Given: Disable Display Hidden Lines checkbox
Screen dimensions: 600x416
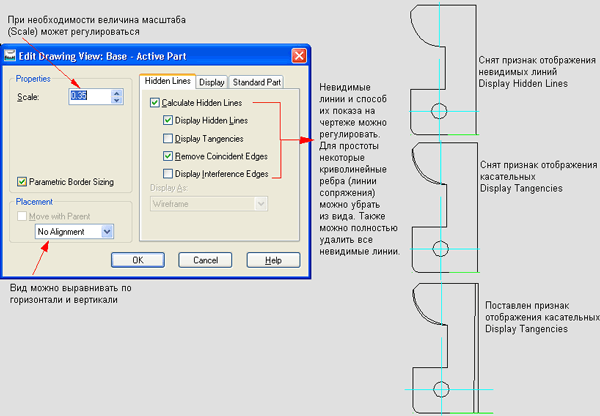Looking at the screenshot, I should tap(168, 120).
